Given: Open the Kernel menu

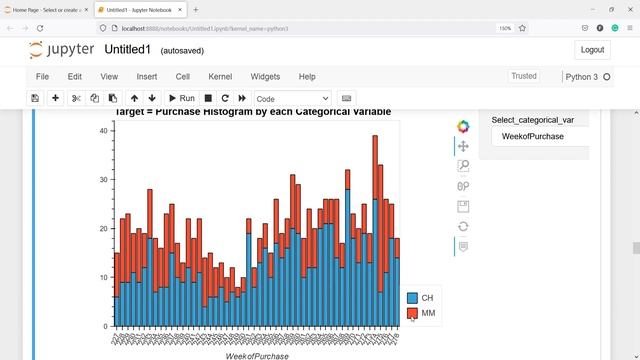Looking at the screenshot, I should pyautogui.click(x=220, y=77).
